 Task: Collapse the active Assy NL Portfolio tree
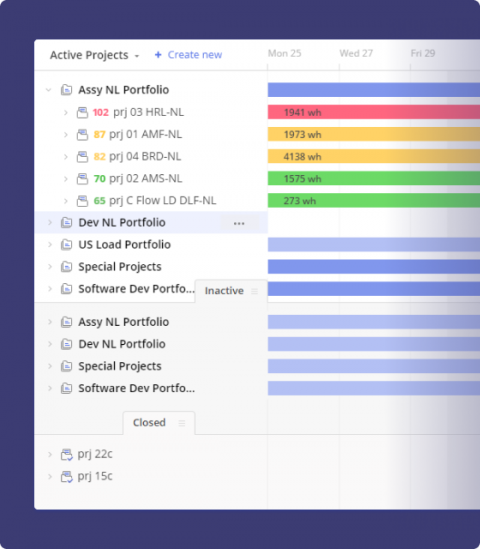point(49,90)
